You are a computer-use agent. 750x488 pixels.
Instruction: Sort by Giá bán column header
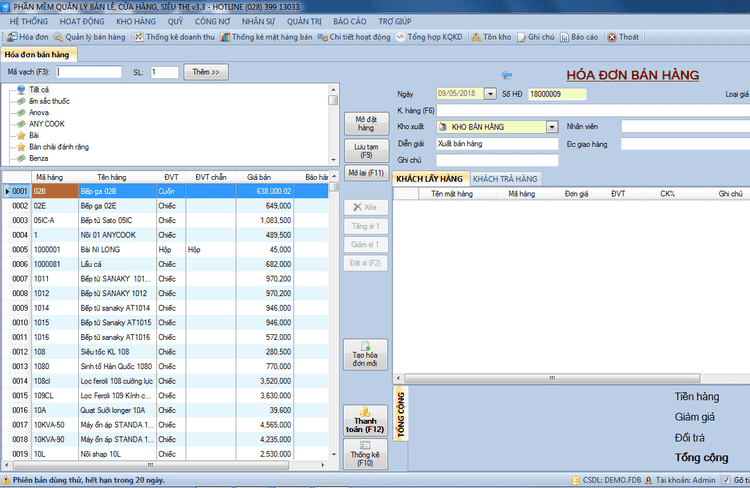coord(259,177)
